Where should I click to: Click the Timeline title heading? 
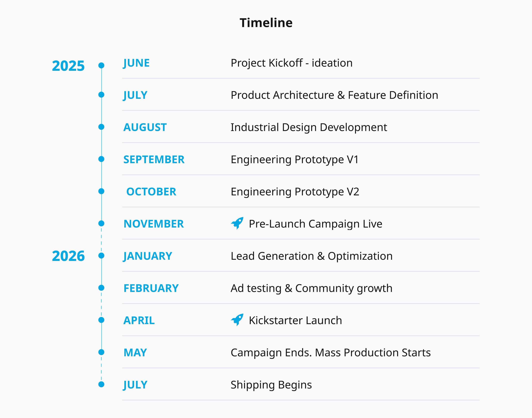pos(266,23)
